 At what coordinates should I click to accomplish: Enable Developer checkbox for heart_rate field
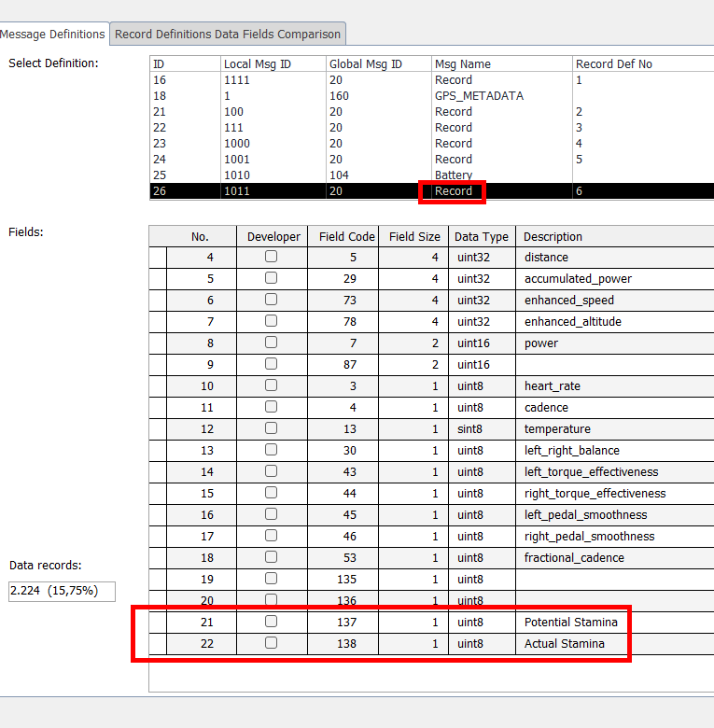271,385
